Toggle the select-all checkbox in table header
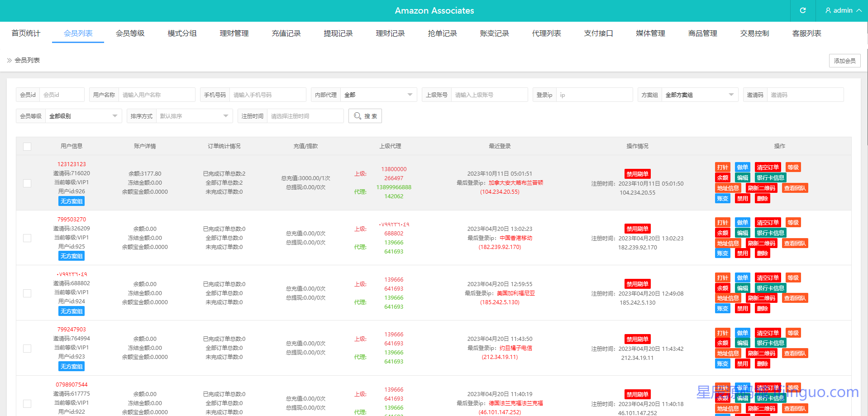The image size is (868, 416). 27,147
